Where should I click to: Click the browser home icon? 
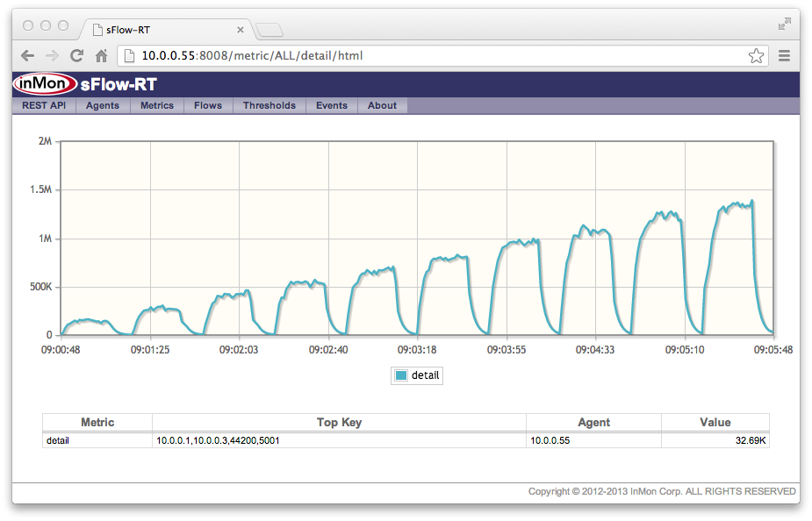point(100,54)
